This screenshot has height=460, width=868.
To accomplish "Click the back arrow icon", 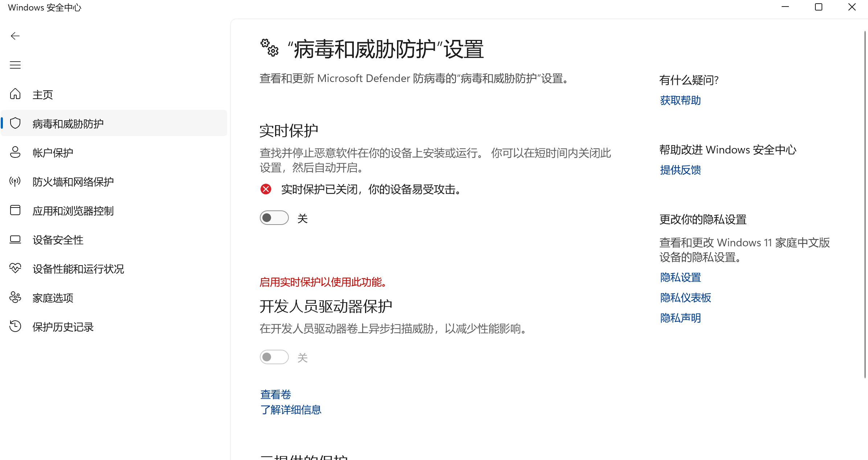I will coord(15,36).
